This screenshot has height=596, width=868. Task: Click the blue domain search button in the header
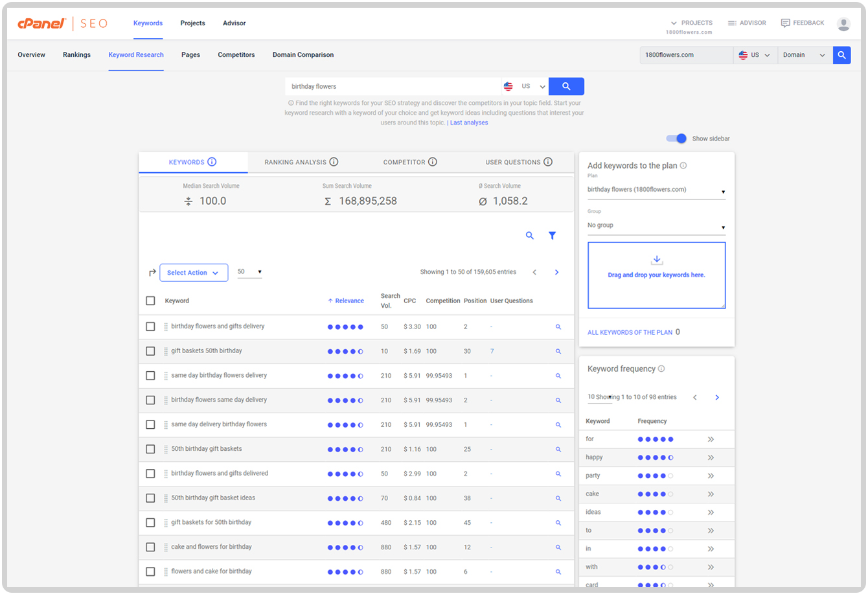tap(841, 55)
